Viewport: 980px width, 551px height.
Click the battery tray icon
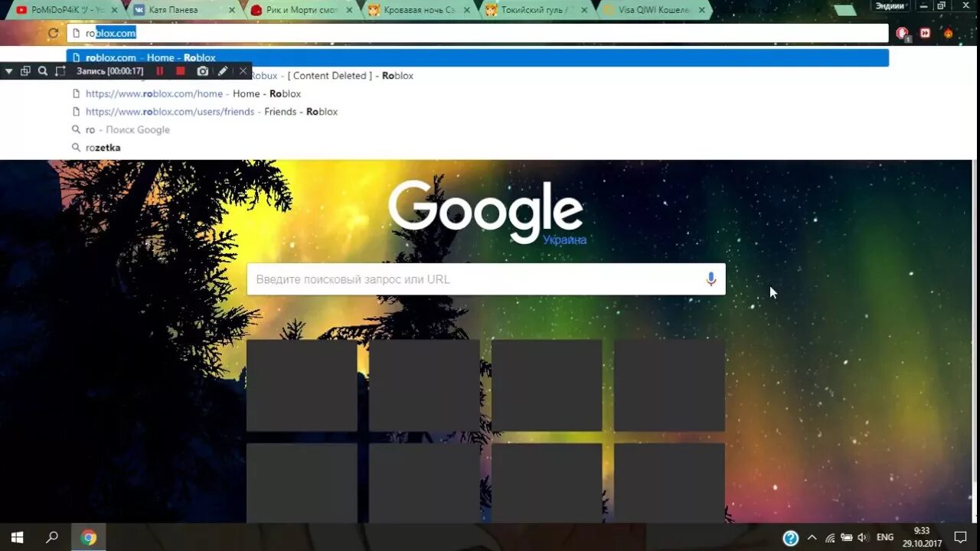(847, 537)
